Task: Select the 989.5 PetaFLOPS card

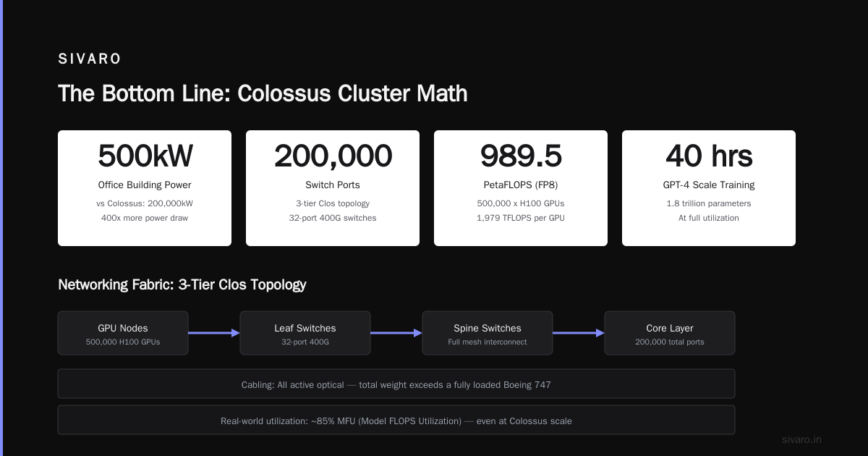Action: (x=521, y=188)
